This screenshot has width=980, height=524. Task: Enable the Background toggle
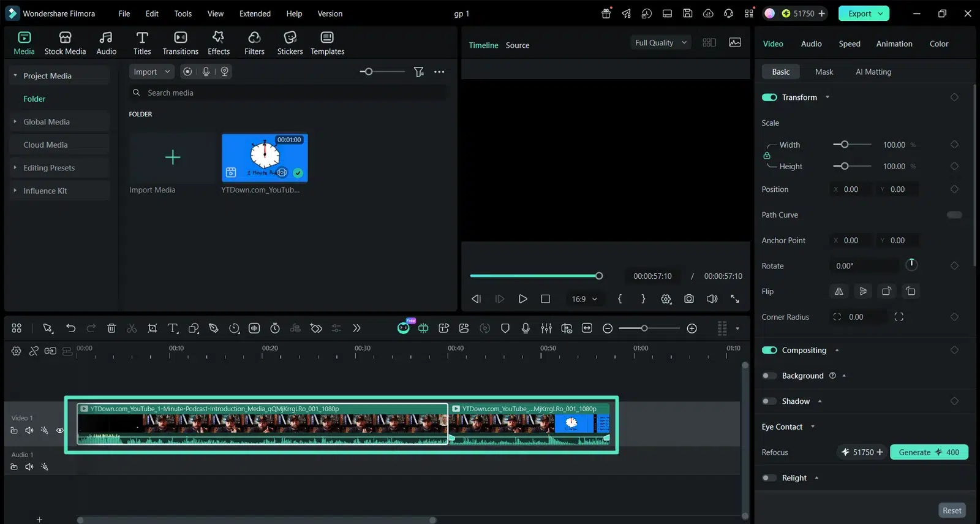click(x=769, y=376)
